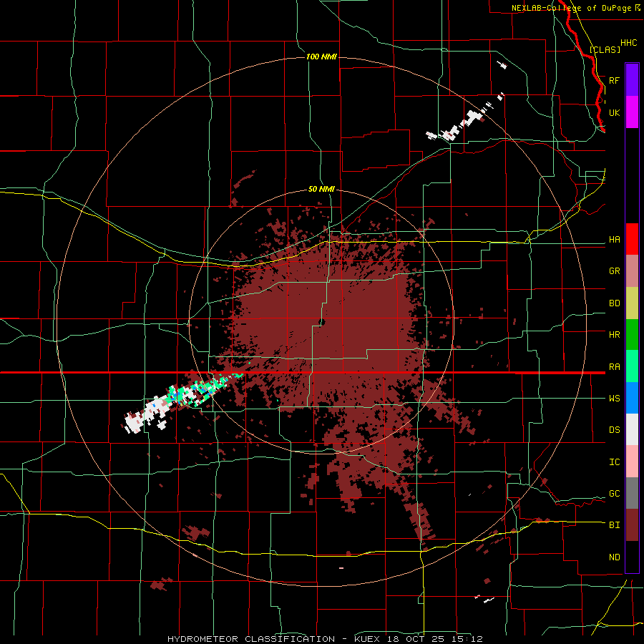Image resolution: width=644 pixels, height=644 pixels.
Task: Click the BI legend label
Action: [614, 525]
